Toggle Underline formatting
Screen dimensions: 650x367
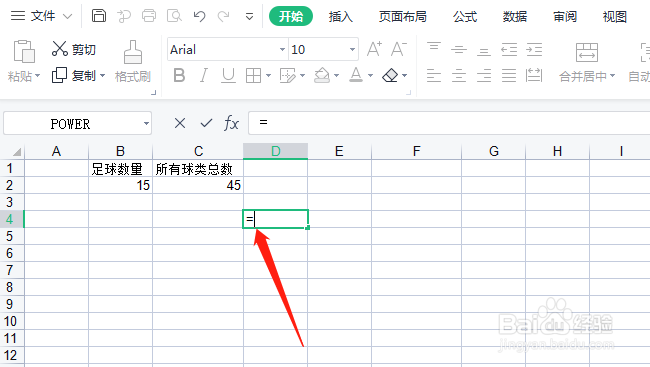[x=228, y=75]
